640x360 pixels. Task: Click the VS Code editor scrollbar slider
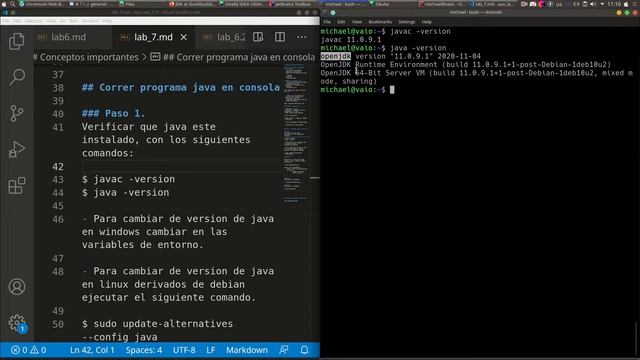(315, 178)
